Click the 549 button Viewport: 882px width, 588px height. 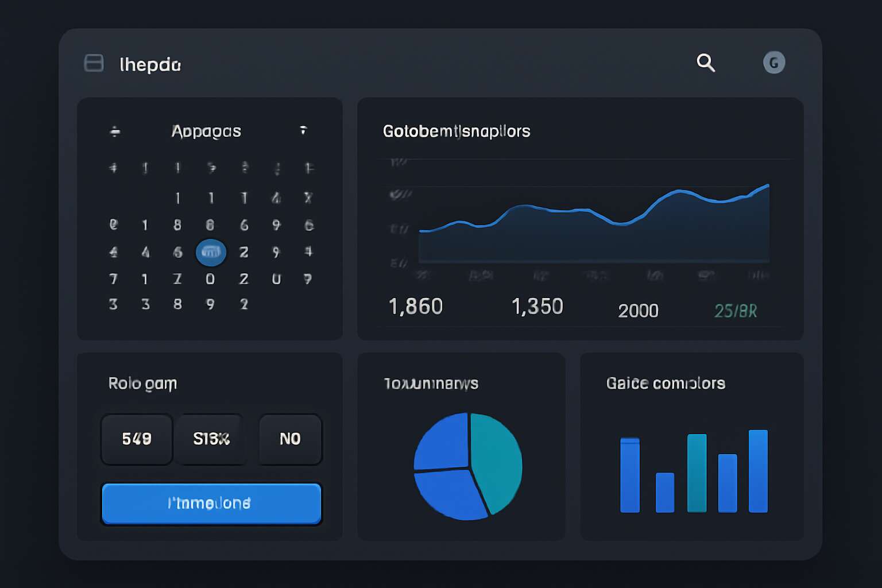coord(137,439)
